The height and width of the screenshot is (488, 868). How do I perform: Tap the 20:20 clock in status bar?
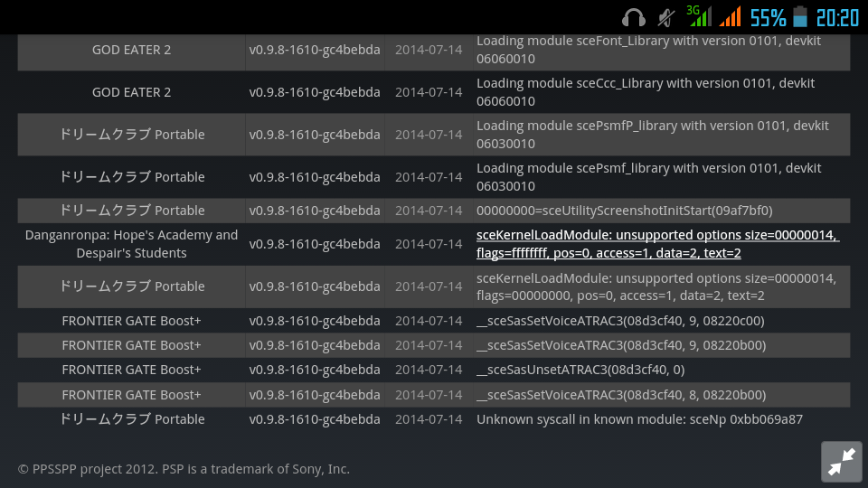[837, 17]
